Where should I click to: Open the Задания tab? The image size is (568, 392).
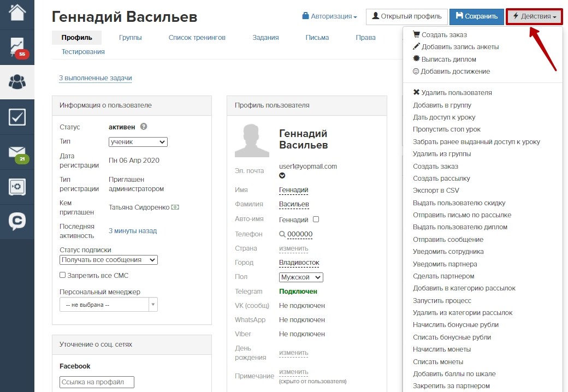click(265, 38)
